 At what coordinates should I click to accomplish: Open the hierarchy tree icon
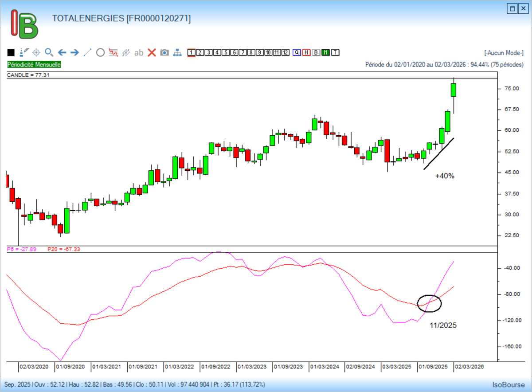177,52
